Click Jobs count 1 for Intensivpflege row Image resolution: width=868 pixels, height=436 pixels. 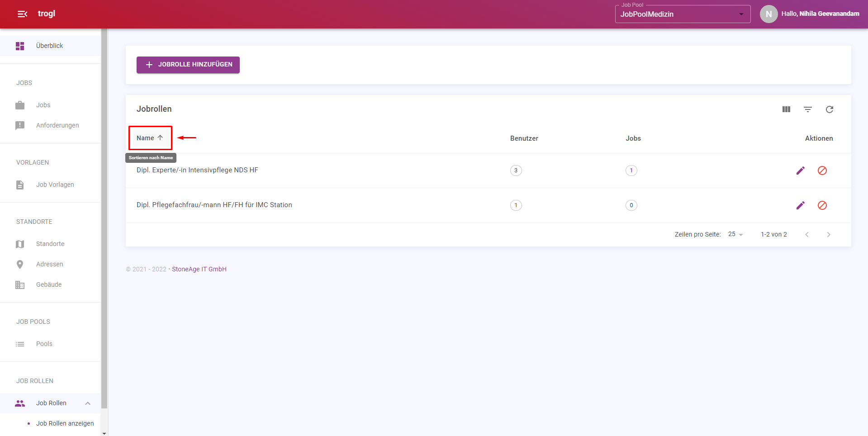631,171
